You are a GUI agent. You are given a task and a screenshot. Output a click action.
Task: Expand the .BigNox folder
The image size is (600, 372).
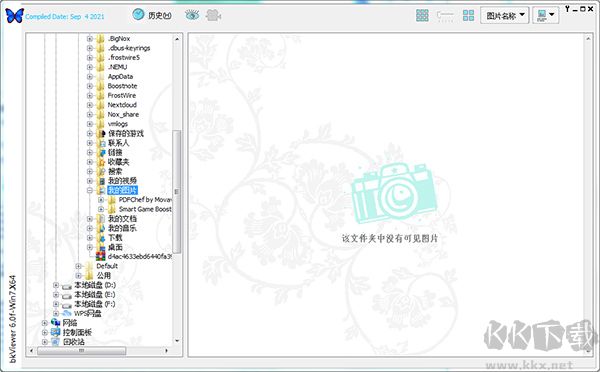90,39
